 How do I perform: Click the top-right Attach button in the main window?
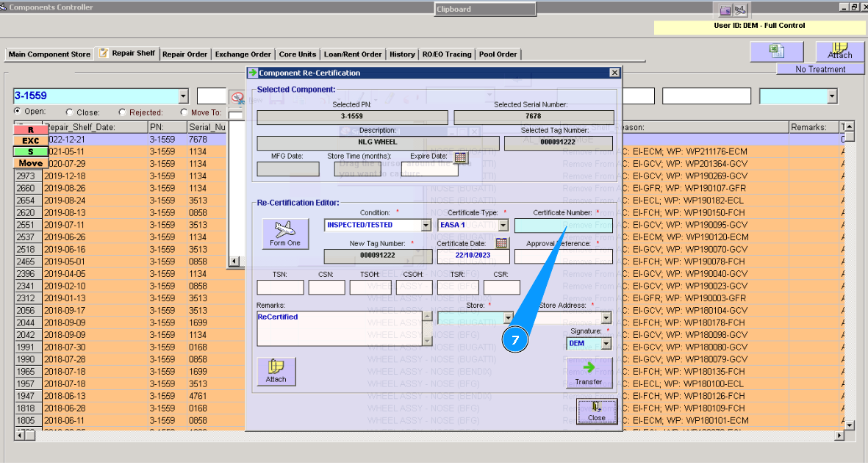840,51
